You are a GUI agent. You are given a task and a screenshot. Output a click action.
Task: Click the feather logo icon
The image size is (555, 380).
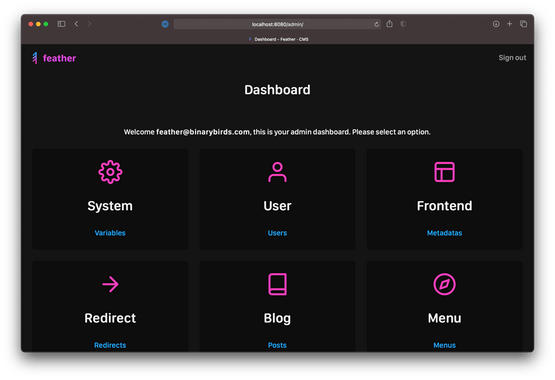point(35,58)
